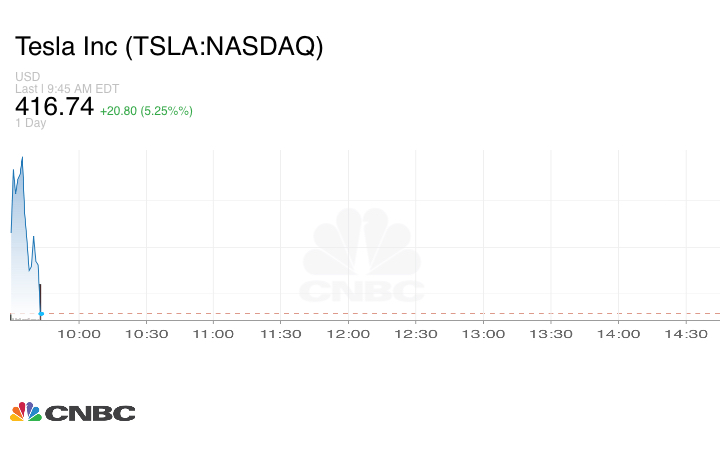Click the 13:30 time axis label
The height and width of the screenshot is (450, 720).
tap(551, 334)
